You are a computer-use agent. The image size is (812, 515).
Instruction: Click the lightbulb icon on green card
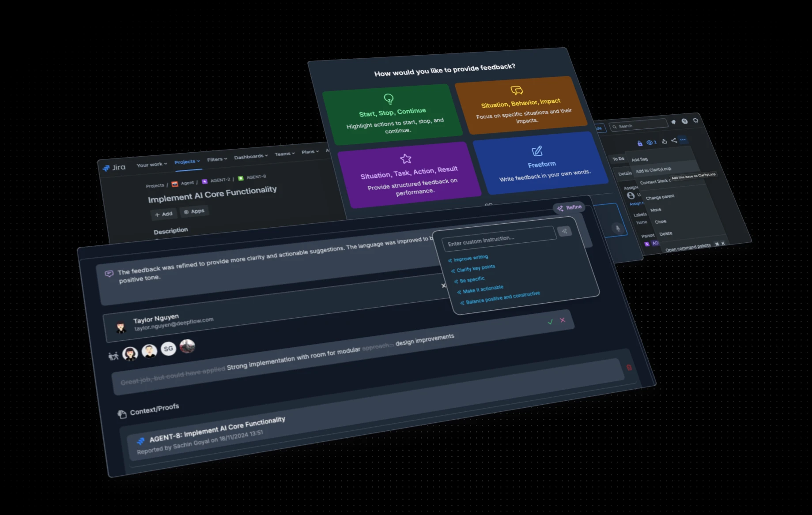point(389,98)
